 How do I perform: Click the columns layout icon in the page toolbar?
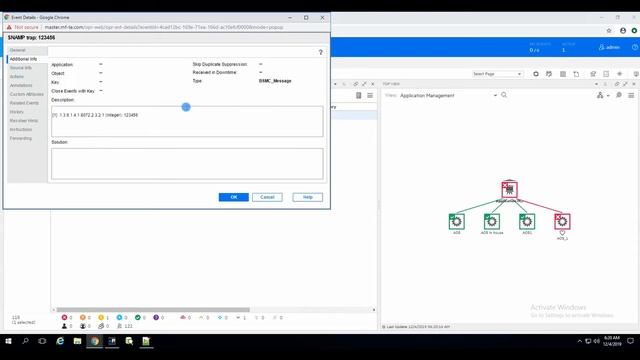[563, 74]
